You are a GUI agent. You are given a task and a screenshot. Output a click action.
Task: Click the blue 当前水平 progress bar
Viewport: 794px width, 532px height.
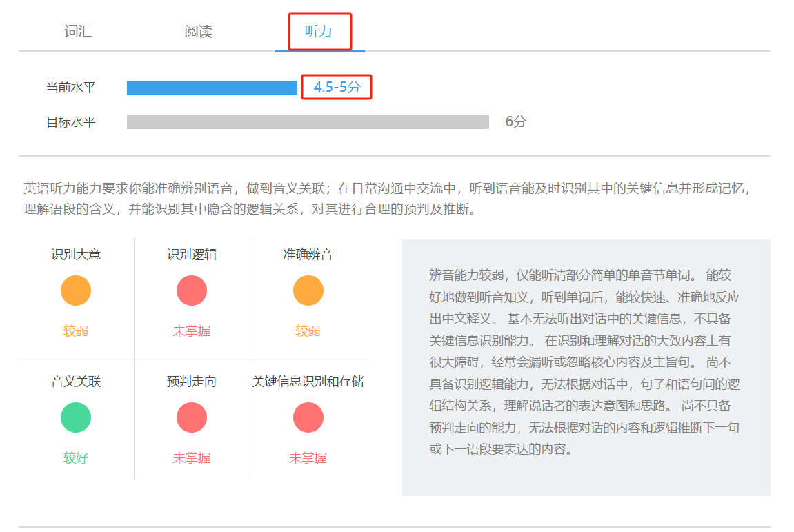point(210,87)
